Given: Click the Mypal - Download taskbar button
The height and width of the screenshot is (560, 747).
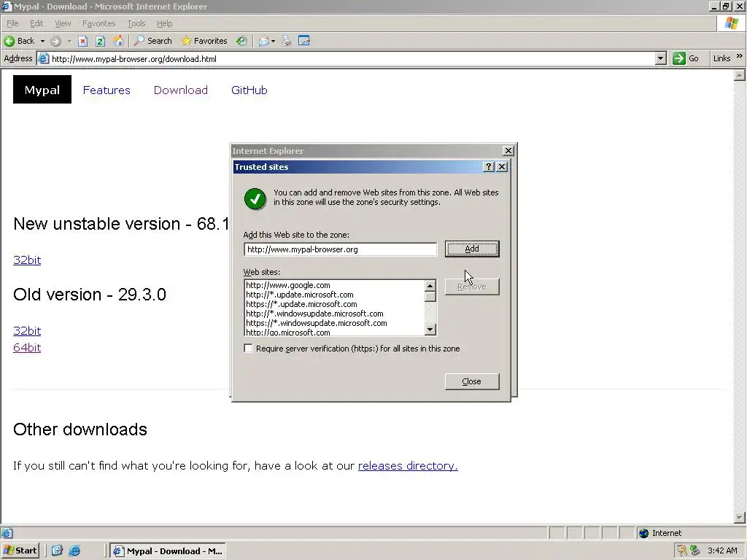Looking at the screenshot, I should [169, 551].
